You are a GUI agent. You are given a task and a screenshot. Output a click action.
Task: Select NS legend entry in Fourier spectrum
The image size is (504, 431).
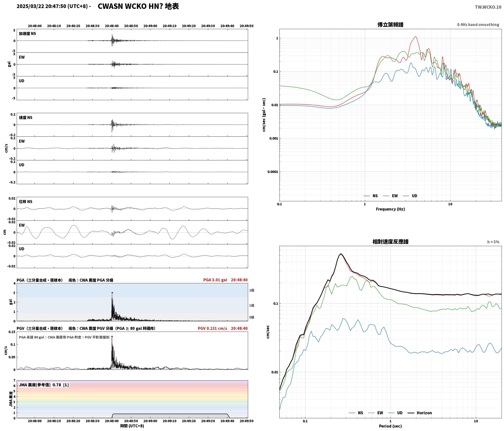pyautogui.click(x=371, y=196)
